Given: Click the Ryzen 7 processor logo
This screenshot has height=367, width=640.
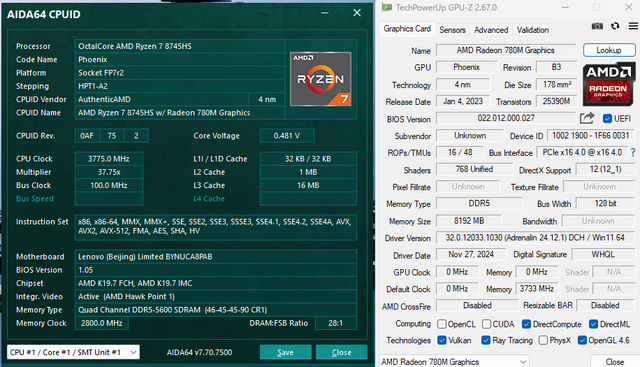Looking at the screenshot, I should click(320, 79).
